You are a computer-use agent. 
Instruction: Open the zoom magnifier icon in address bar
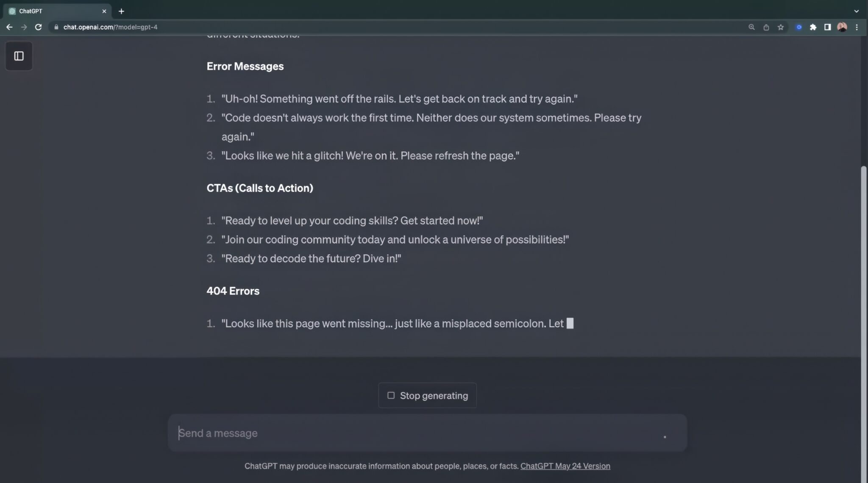[751, 27]
